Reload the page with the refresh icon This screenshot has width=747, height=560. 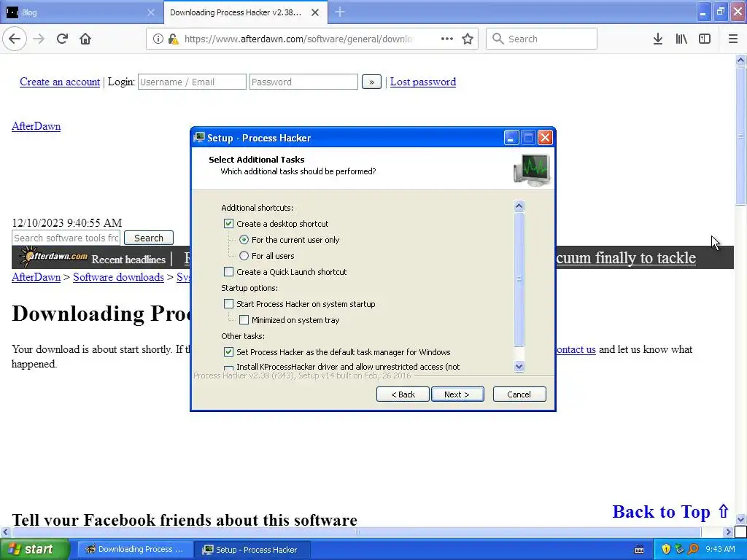click(62, 39)
